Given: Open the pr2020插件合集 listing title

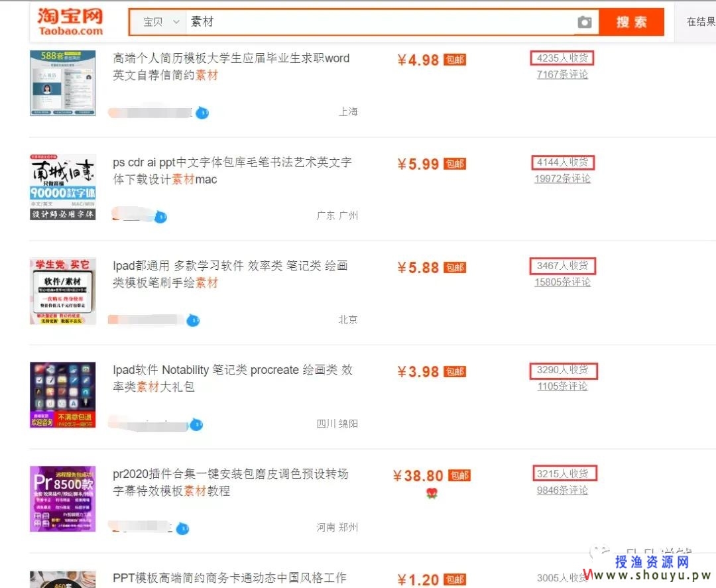Looking at the screenshot, I should click(x=231, y=482).
